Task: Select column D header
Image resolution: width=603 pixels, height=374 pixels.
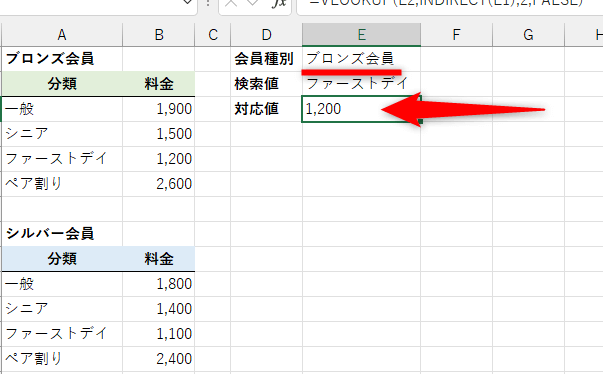Action: point(267,35)
